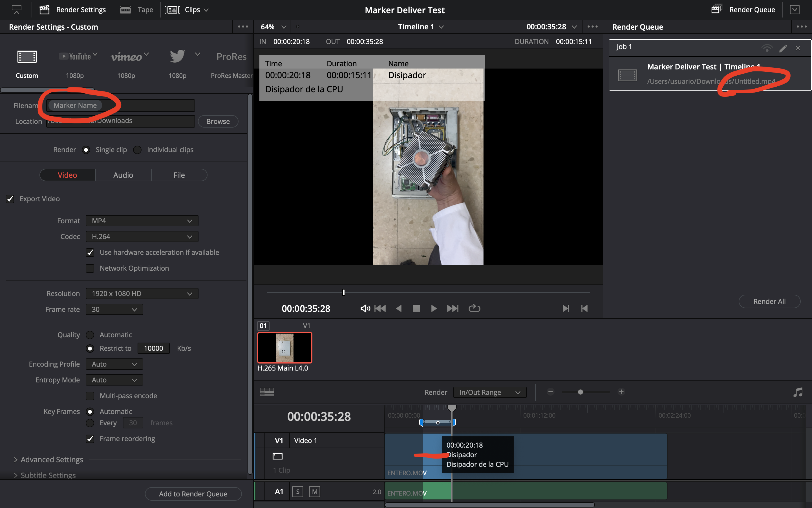Open the Format dropdown showing MP4
The image size is (812, 508).
click(x=142, y=221)
